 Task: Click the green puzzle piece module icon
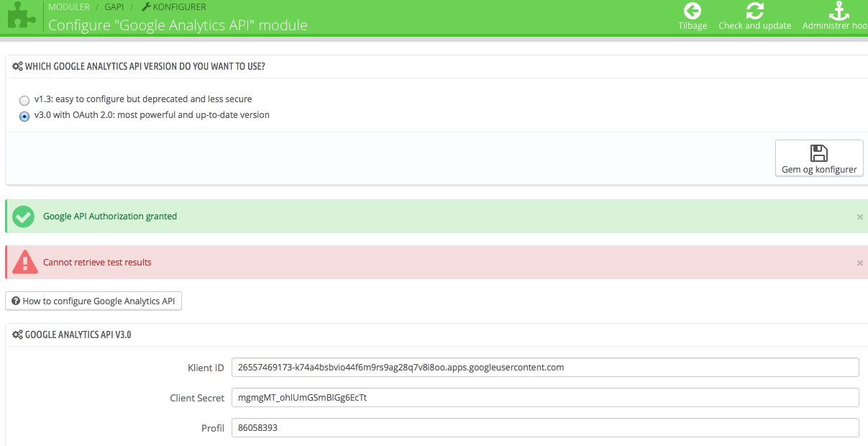pyautogui.click(x=22, y=16)
